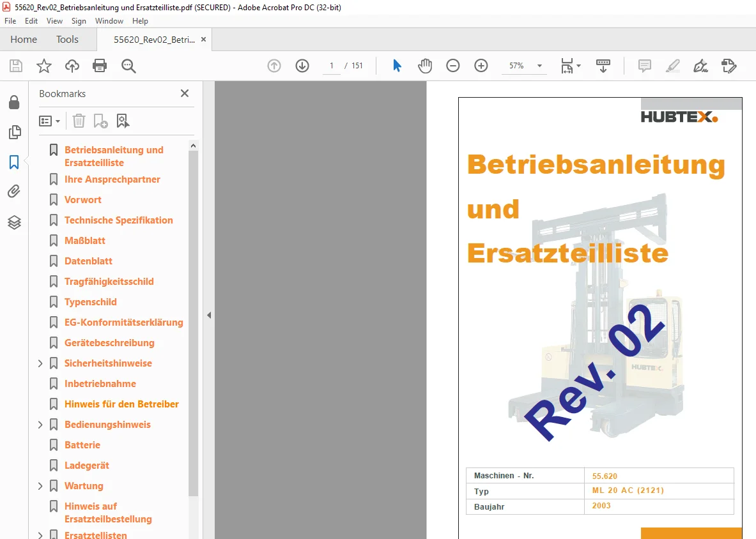Close the Bookmarks panel
Viewport: 756px width, 539px height.
pos(185,93)
